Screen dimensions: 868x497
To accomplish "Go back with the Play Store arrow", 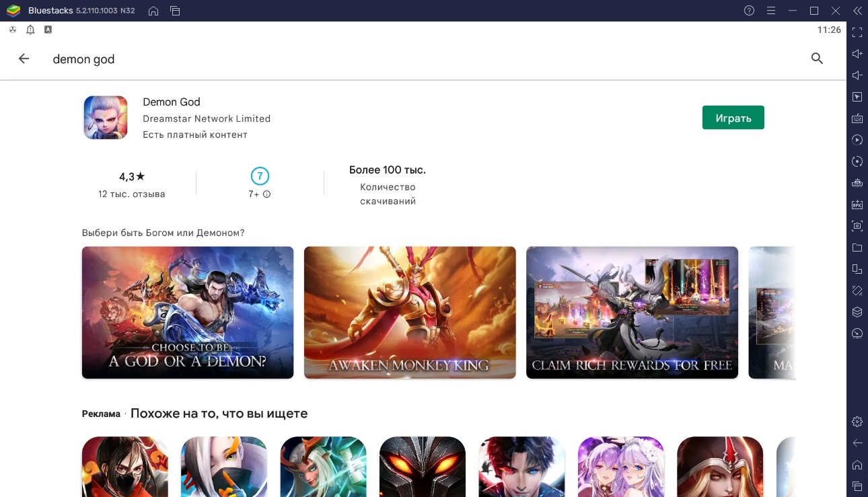I will [x=24, y=59].
